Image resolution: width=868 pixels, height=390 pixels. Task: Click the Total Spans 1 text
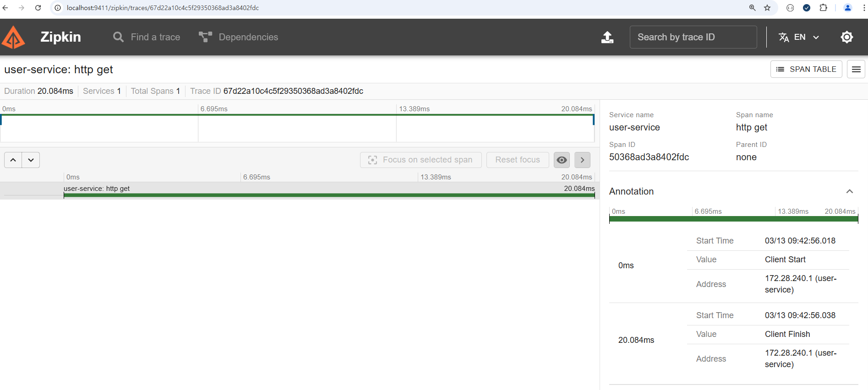click(155, 91)
